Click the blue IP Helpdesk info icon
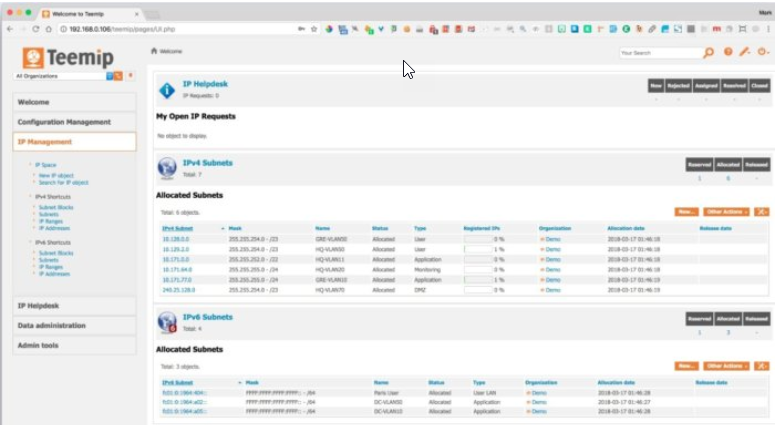 click(x=167, y=90)
